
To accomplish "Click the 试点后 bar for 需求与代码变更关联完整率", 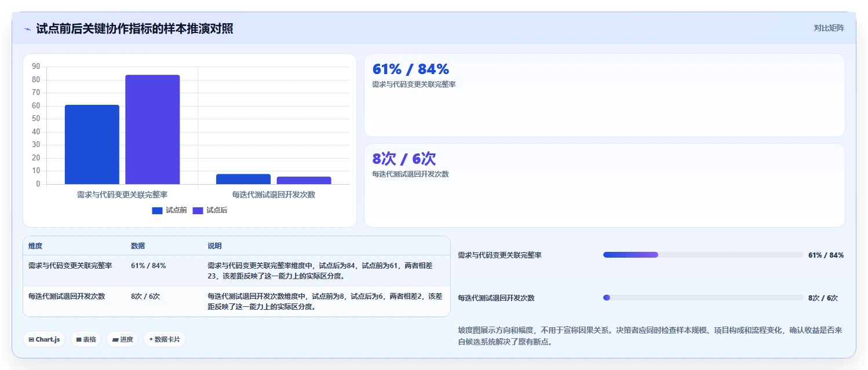I will [x=152, y=130].
